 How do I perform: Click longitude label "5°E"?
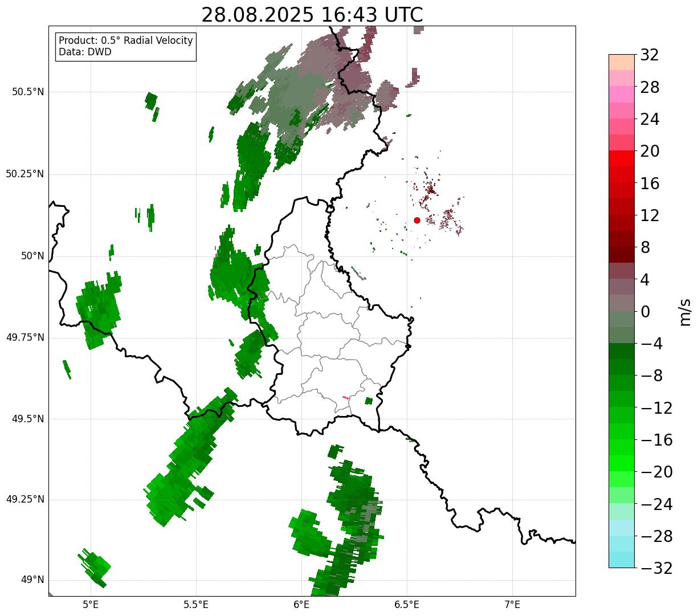(91, 604)
